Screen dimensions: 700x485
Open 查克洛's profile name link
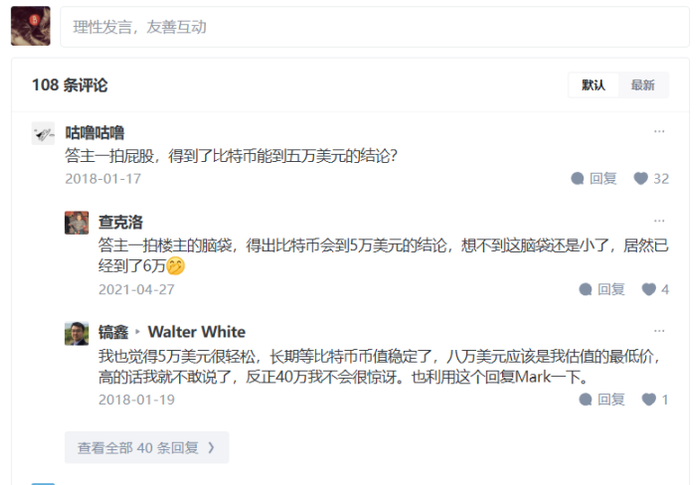pos(121,222)
